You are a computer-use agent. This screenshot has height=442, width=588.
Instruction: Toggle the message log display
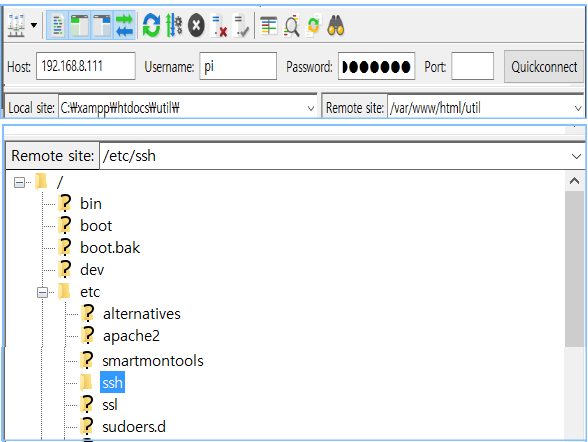pyautogui.click(x=57, y=25)
